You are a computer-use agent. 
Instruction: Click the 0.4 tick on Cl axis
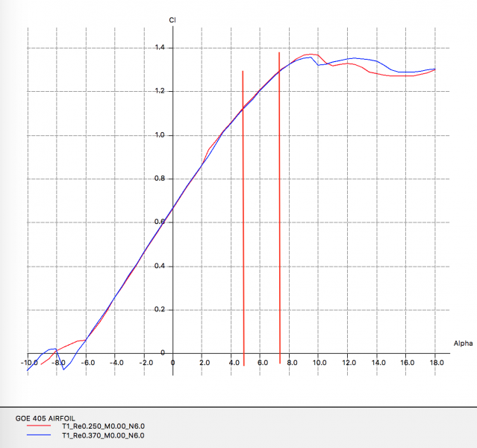(x=160, y=267)
